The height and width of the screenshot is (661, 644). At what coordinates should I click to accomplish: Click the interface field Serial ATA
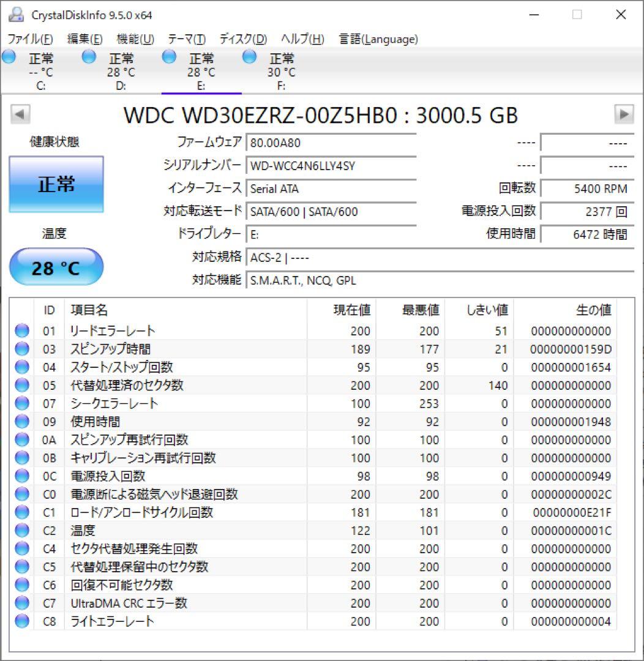[331, 189]
